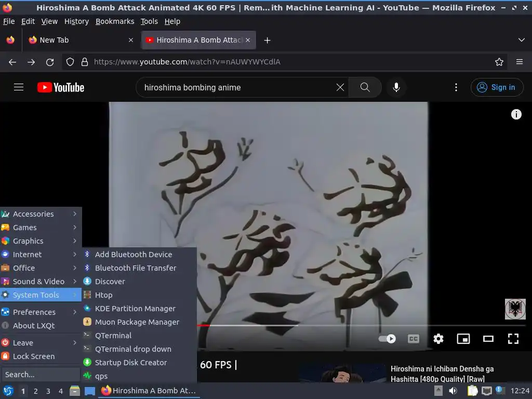View site security padlock info
This screenshot has width=532, height=399.
coord(85,62)
